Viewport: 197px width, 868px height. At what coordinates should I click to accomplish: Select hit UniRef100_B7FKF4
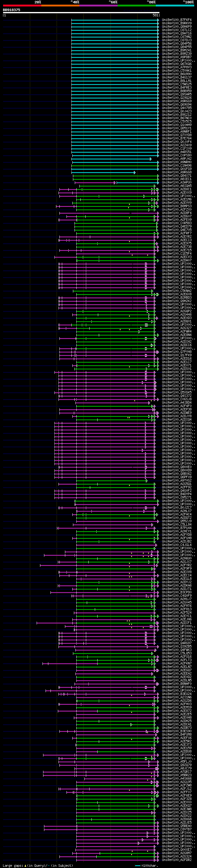[177, 20]
